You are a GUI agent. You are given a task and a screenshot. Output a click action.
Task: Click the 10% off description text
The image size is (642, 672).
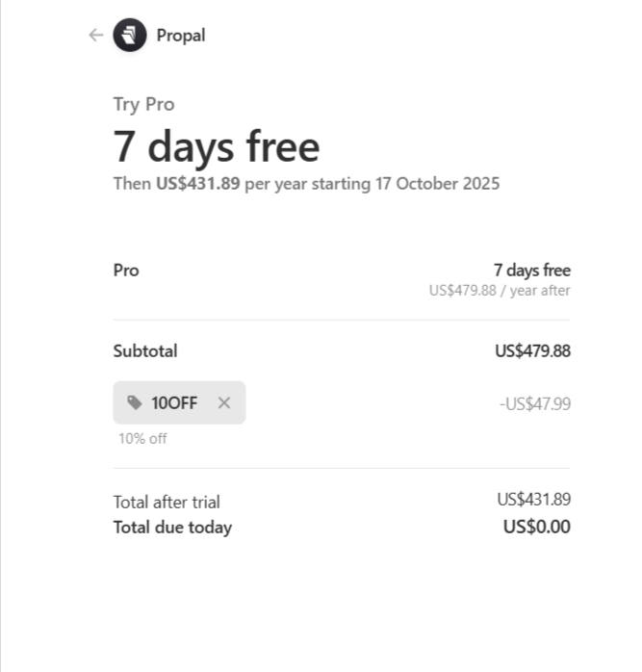(142, 439)
